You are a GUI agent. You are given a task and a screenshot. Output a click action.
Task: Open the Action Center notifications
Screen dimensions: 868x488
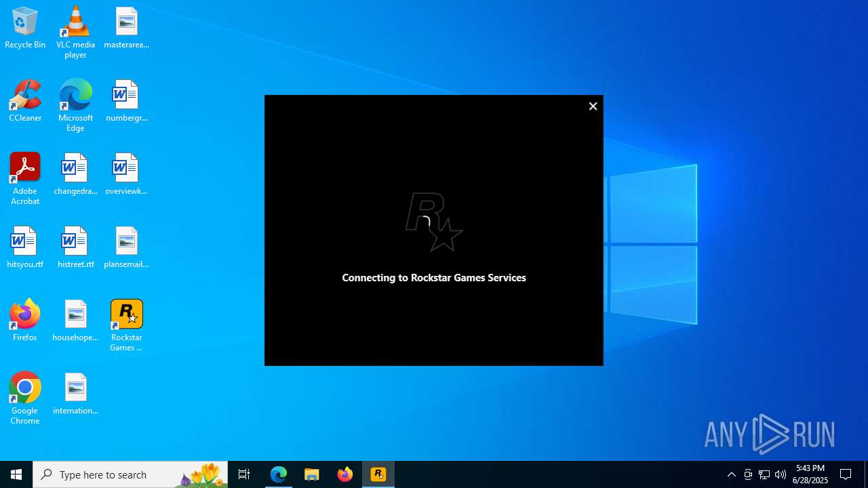click(x=846, y=474)
